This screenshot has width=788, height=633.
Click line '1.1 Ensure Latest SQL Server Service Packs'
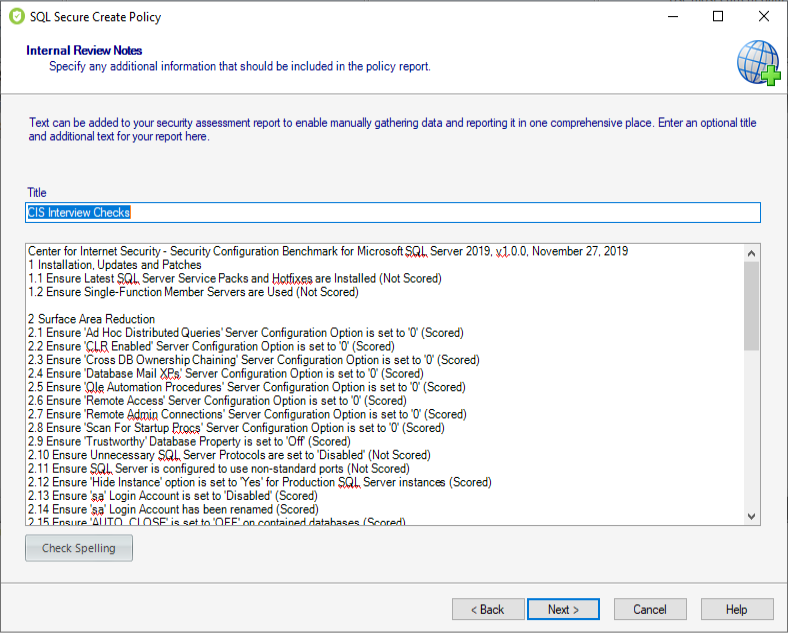click(235, 278)
